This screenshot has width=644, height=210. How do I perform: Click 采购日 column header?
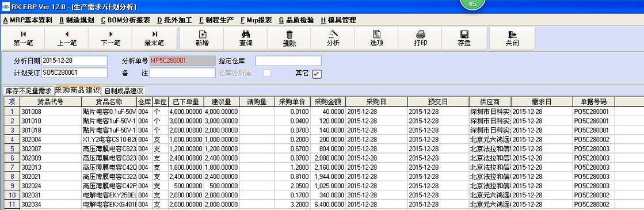point(376,101)
